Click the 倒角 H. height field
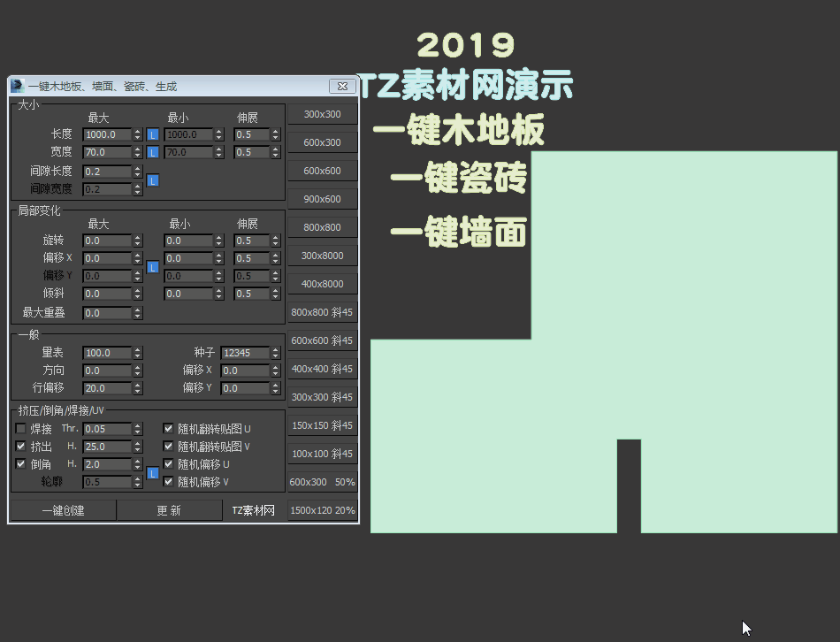This screenshot has width=840, height=642. click(x=108, y=464)
